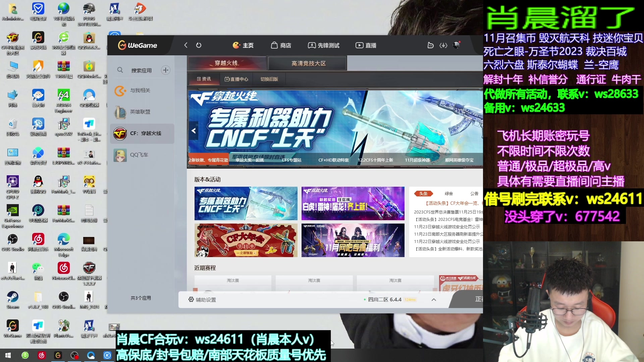Open the QQ浏览器 desktop icon
The height and width of the screenshot is (362, 644).
[x=89, y=98]
